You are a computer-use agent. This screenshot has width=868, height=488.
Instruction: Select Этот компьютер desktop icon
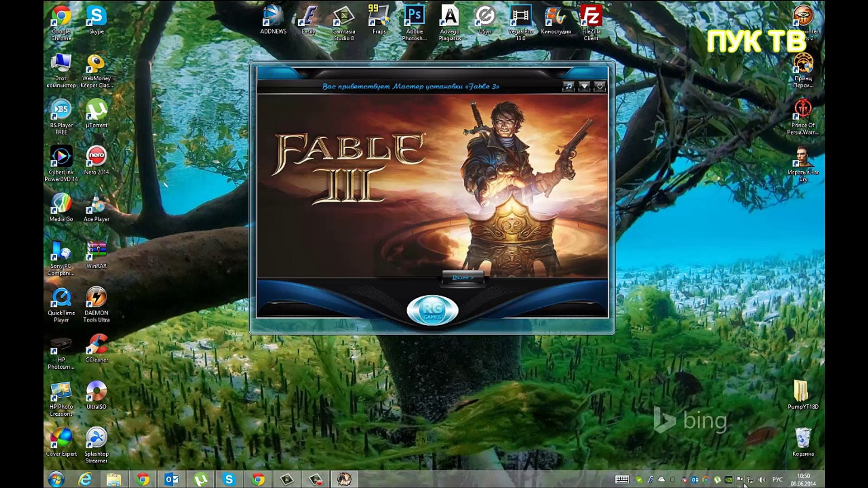coord(61,70)
